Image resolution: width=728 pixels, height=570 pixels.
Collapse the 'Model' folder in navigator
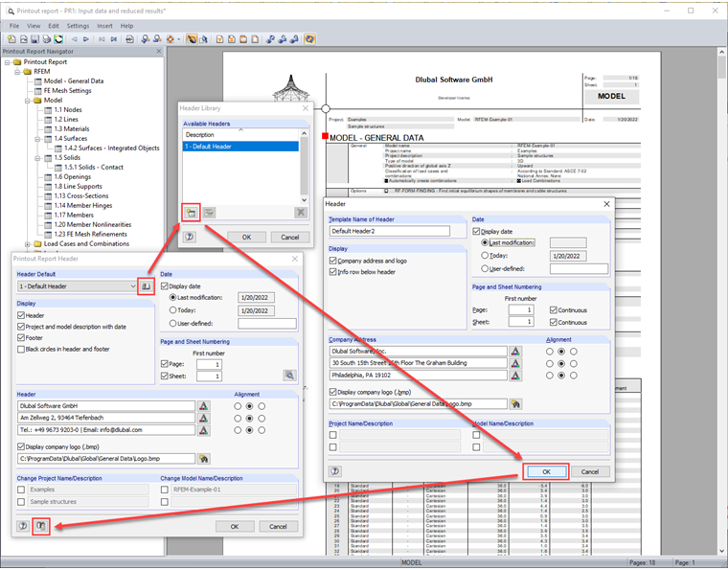pyautogui.click(x=28, y=101)
